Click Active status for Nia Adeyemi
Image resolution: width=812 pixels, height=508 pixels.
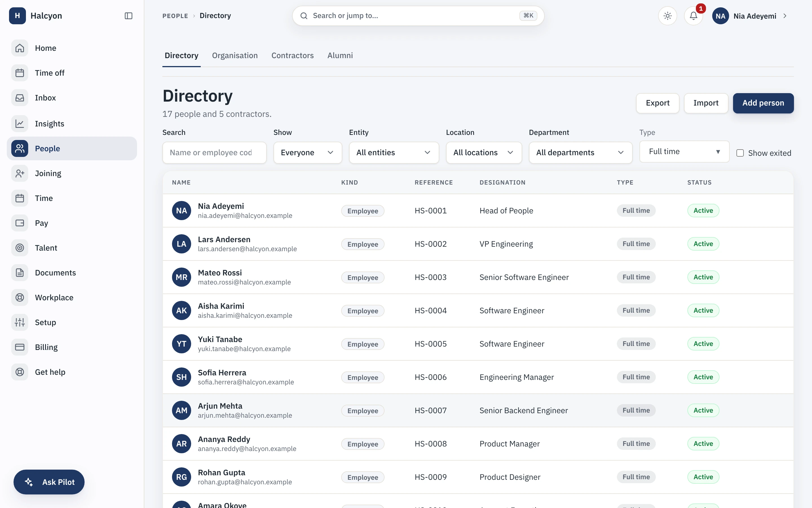[703, 211]
